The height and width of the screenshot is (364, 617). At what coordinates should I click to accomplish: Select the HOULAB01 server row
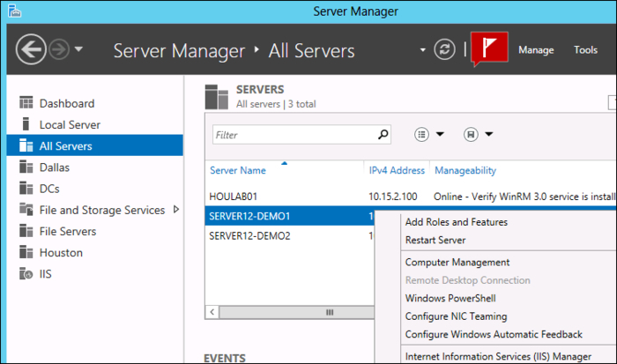[x=233, y=196]
